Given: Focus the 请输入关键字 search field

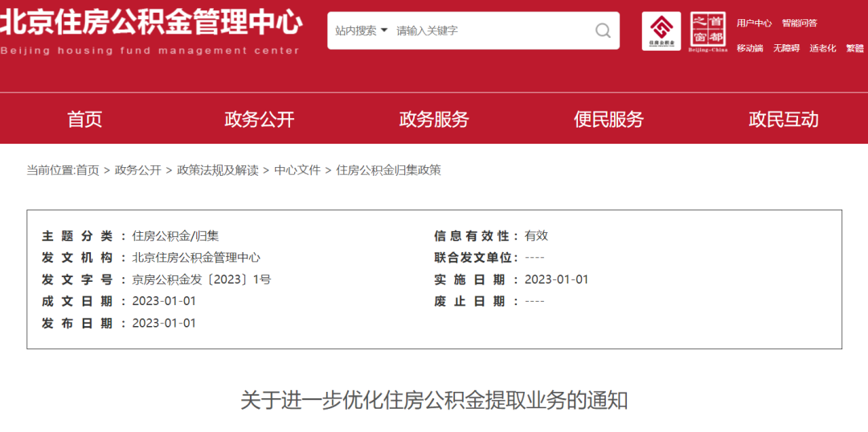Looking at the screenshot, I should [x=493, y=31].
